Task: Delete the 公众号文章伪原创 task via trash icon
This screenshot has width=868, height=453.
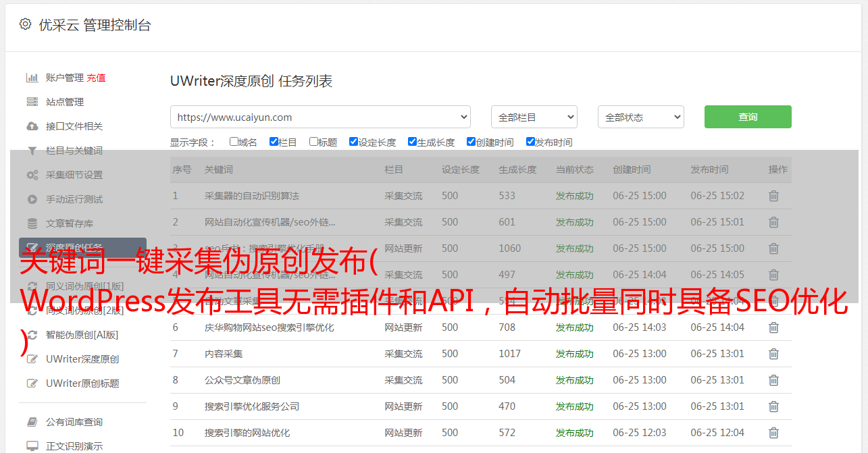Action: [x=774, y=380]
